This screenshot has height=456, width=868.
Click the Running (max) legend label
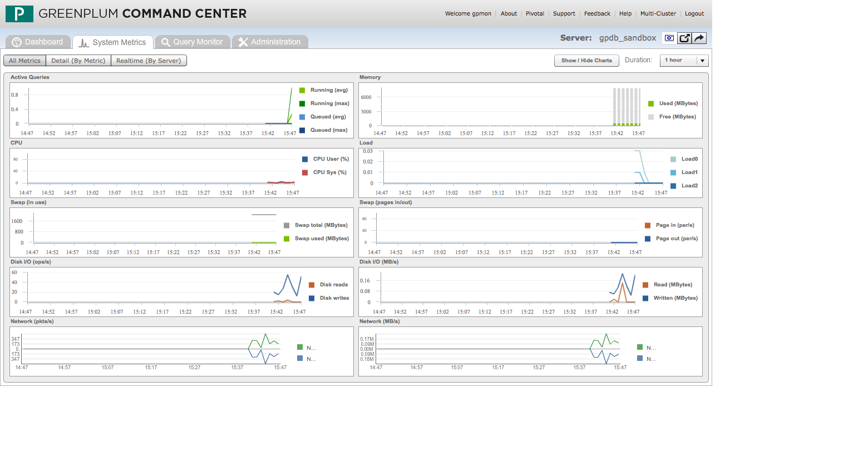329,103
